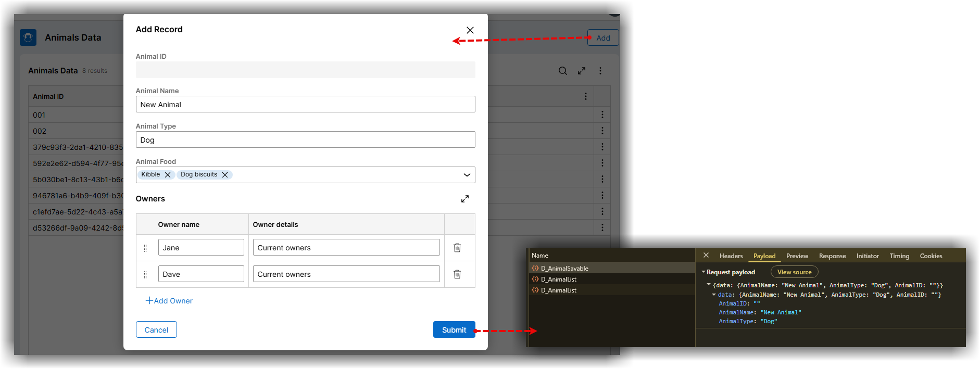Delete the Dave owner row
980x369 pixels.
pos(457,274)
